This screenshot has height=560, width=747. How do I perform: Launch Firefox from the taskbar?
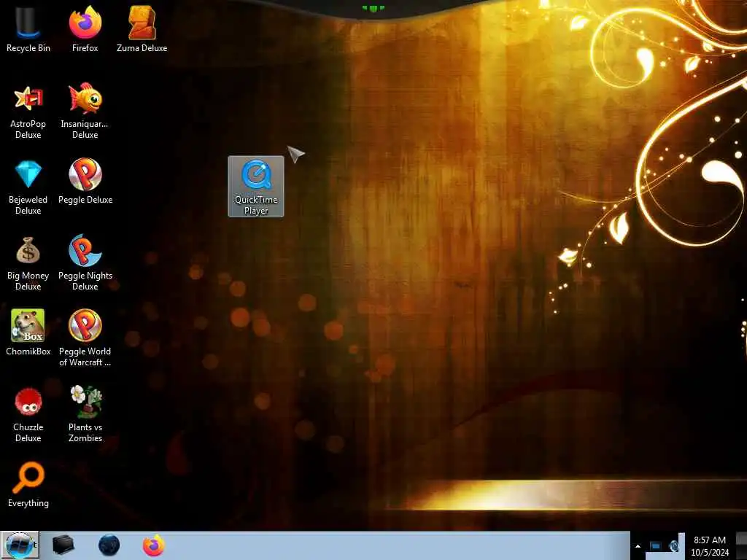tap(153, 545)
